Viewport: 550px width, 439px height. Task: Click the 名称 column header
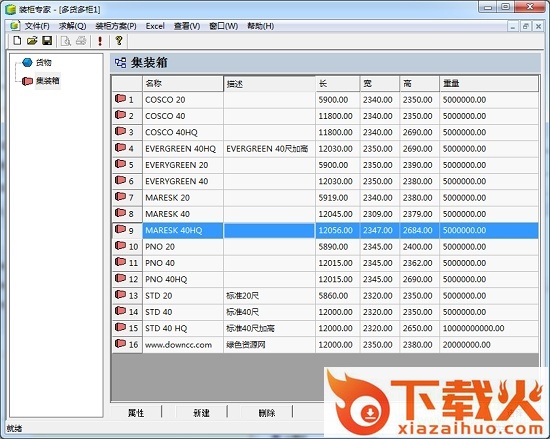tap(182, 83)
